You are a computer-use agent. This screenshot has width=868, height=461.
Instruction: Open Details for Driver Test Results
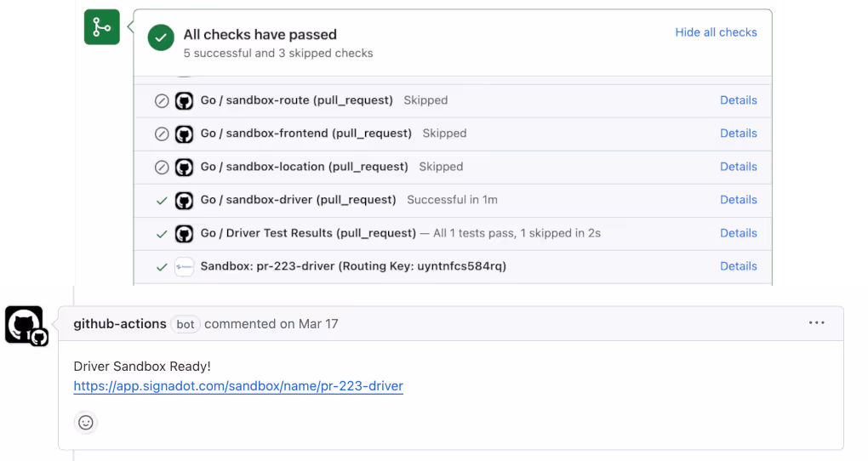pyautogui.click(x=739, y=233)
